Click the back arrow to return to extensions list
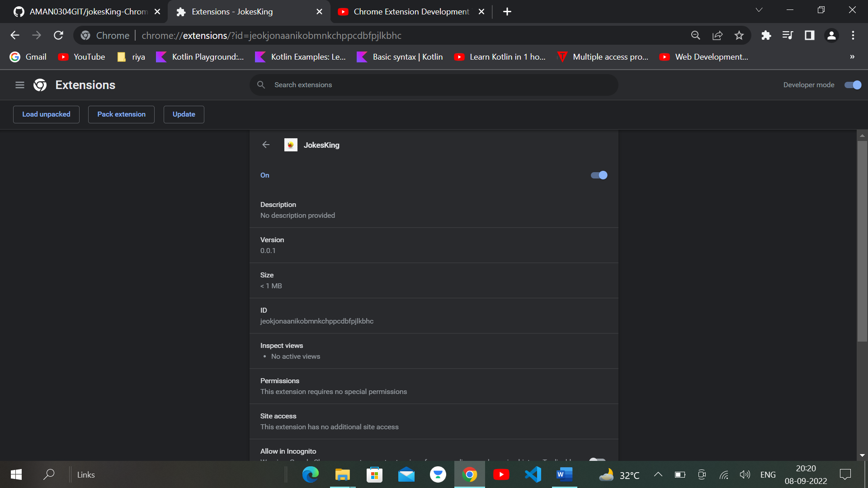Screen dimensions: 868x488 click(x=265, y=145)
